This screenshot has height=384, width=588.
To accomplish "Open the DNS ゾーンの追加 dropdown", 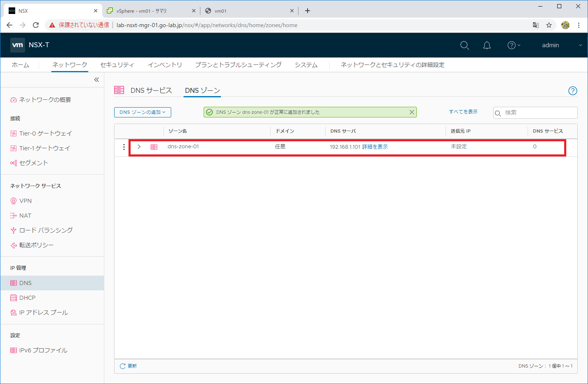I will 142,112.
